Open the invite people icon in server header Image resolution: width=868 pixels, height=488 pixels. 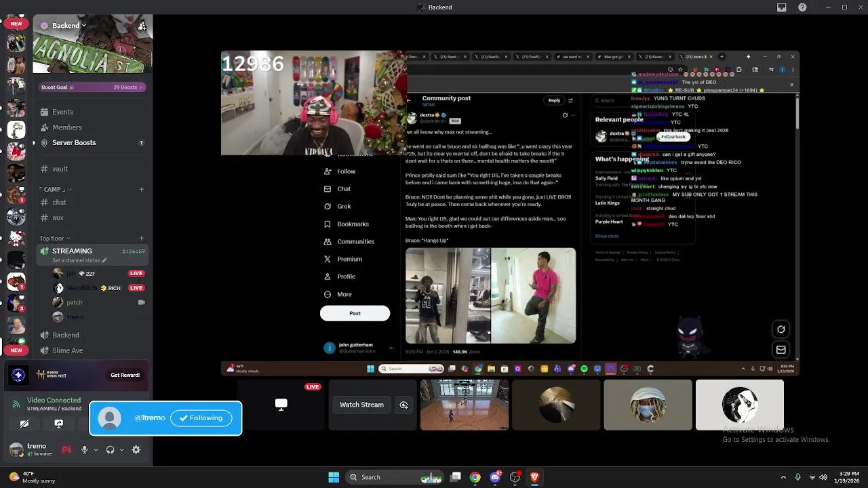(x=142, y=26)
